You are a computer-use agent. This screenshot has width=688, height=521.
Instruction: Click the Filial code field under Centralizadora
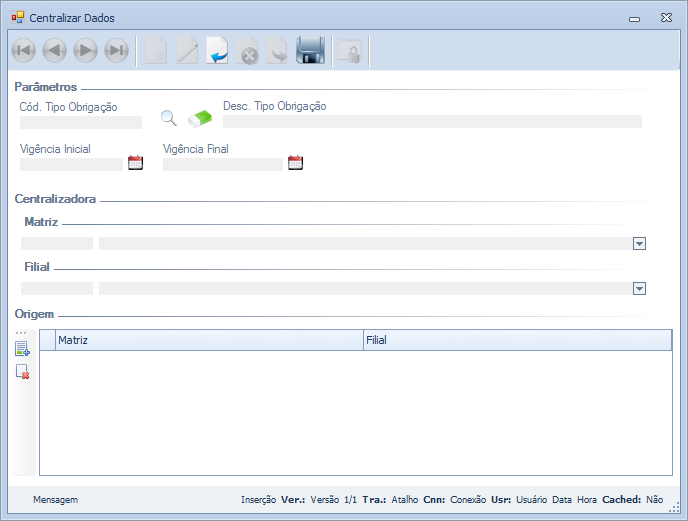point(57,288)
